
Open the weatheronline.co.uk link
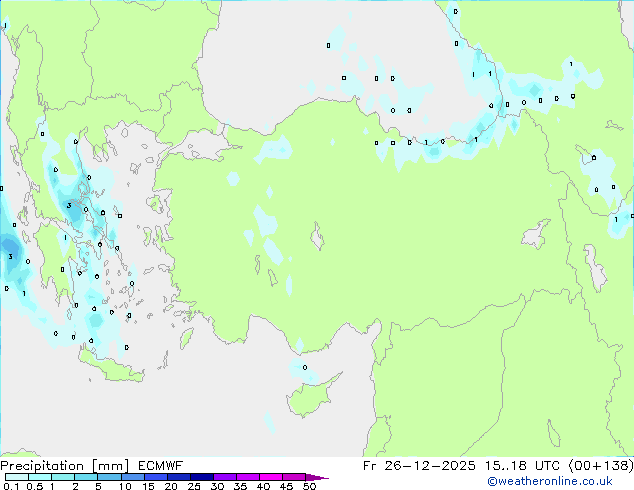pos(549,481)
